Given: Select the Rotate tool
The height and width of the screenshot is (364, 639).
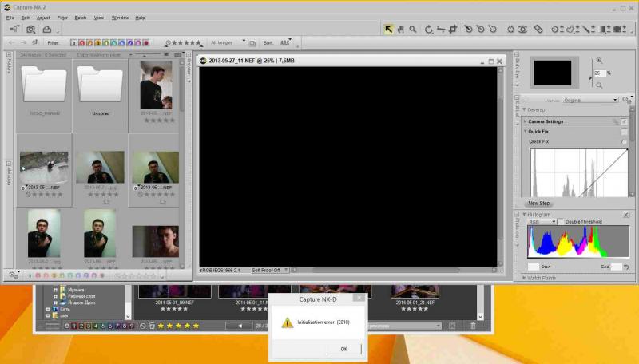Looking at the screenshot, I should pyautogui.click(x=428, y=30).
